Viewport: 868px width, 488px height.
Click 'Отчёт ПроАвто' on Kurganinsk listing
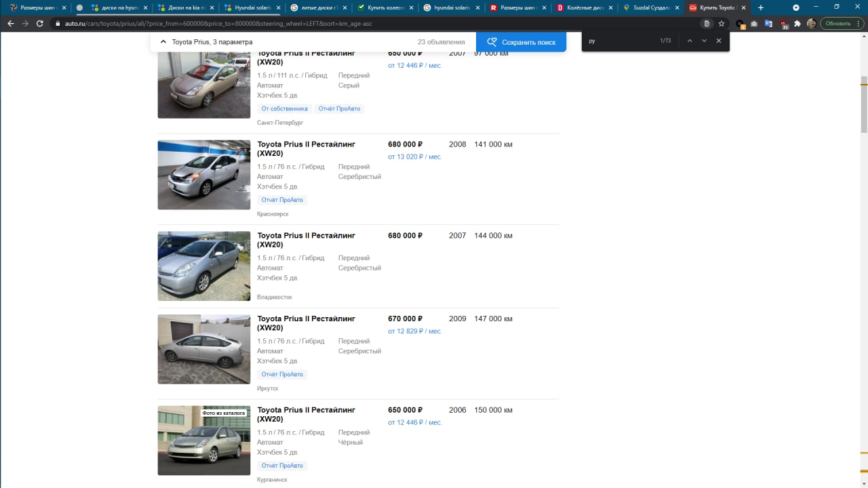pos(282,466)
